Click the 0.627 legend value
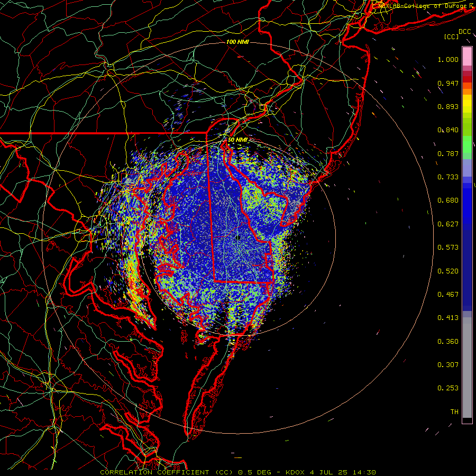The height and width of the screenshot is (476, 476). pyautogui.click(x=448, y=224)
